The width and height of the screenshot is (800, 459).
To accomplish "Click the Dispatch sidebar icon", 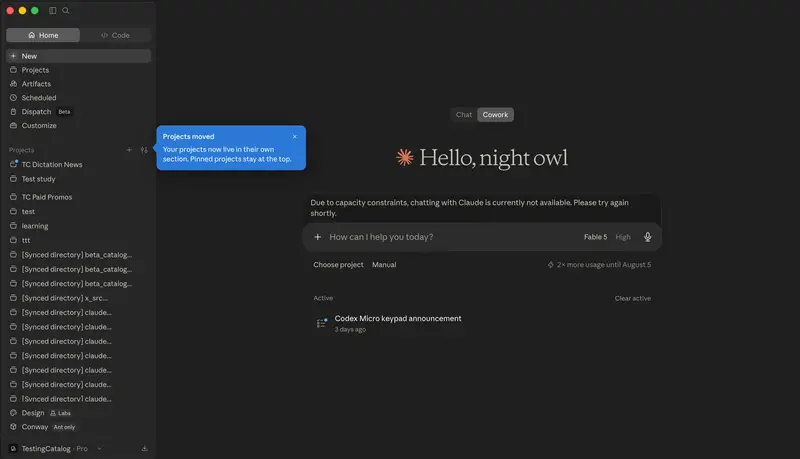I will point(14,112).
